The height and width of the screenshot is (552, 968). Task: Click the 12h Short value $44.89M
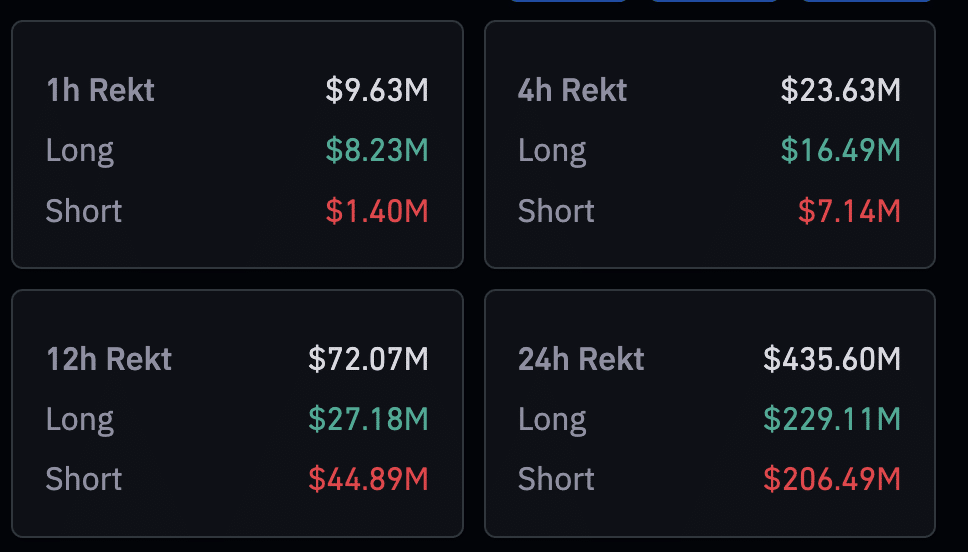pyautogui.click(x=368, y=479)
